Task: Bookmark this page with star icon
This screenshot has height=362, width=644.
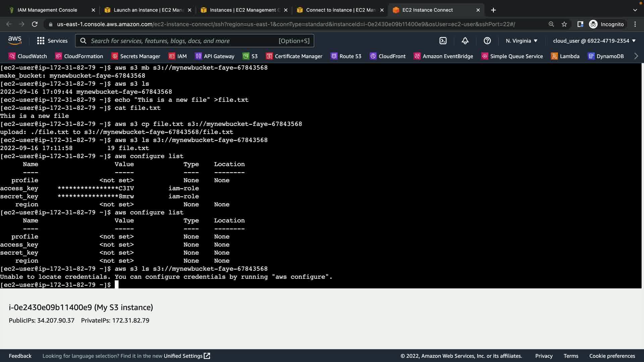Action: tap(564, 24)
